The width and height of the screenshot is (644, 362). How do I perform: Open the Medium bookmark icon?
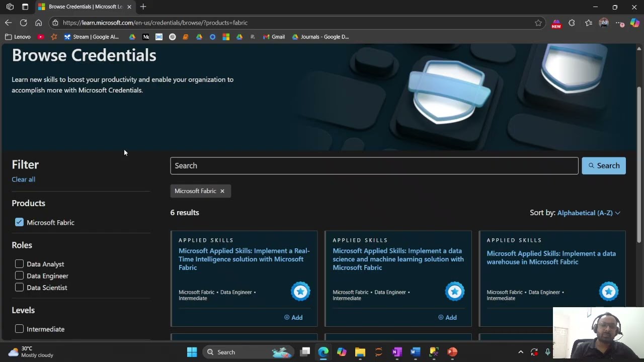tap(146, 37)
